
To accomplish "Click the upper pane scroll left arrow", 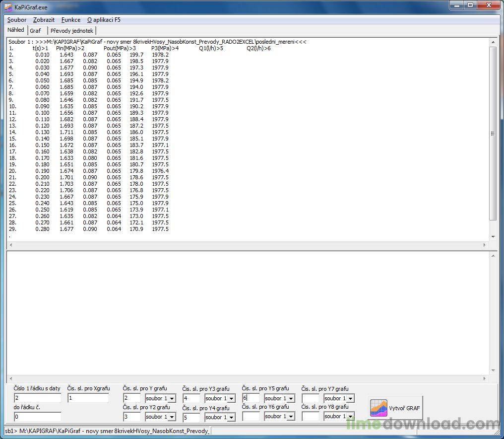I will coord(10,245).
